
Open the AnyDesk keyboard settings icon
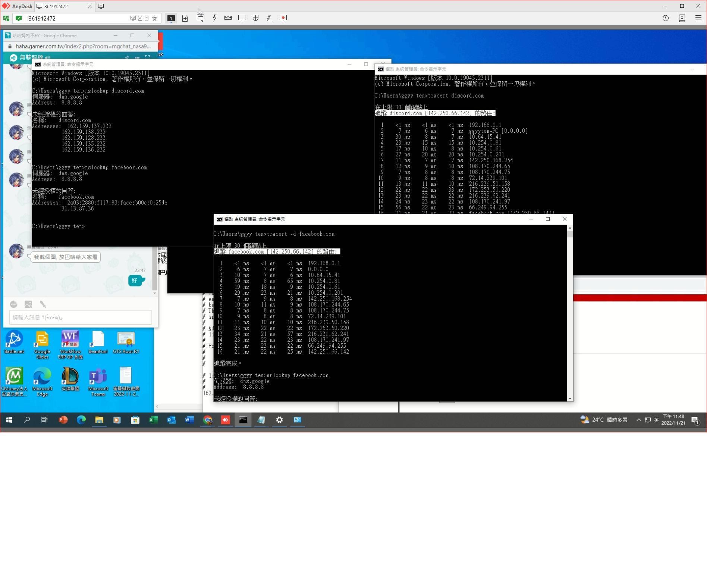click(228, 18)
